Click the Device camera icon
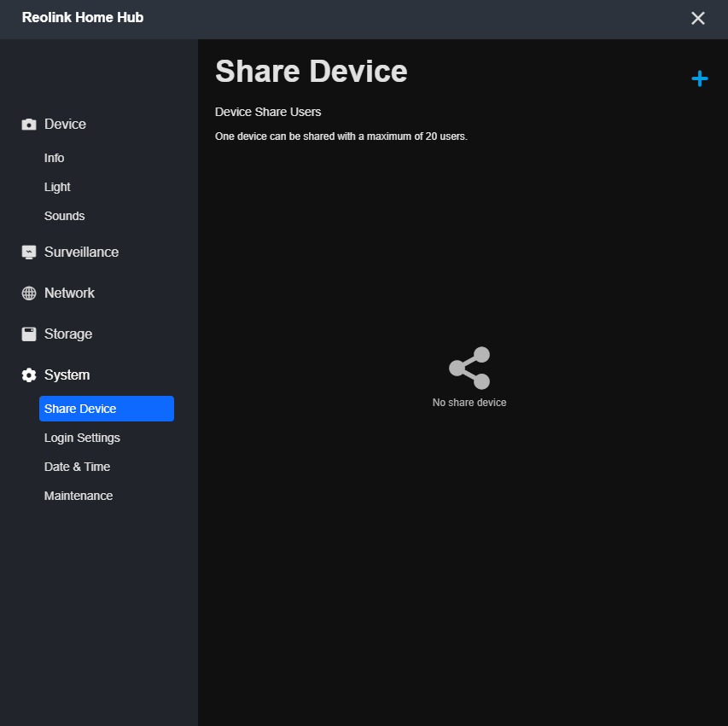728x726 pixels. (x=28, y=124)
